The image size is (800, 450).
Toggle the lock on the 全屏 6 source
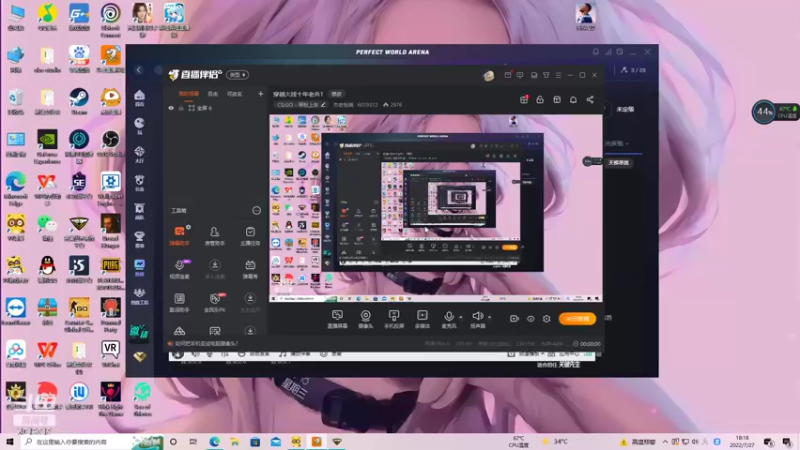tap(181, 108)
